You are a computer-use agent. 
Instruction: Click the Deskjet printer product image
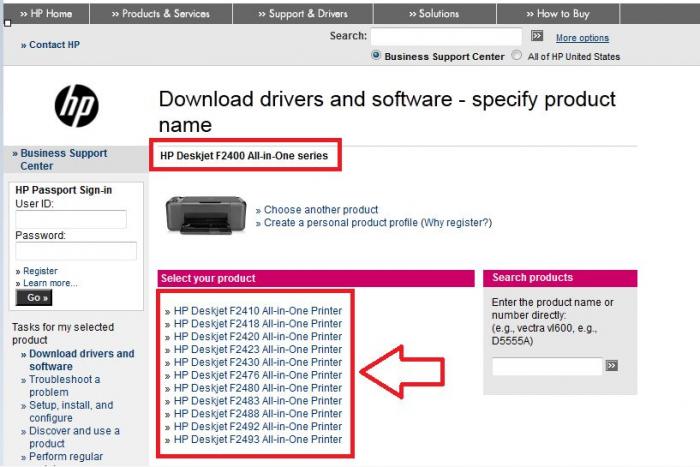(x=206, y=215)
